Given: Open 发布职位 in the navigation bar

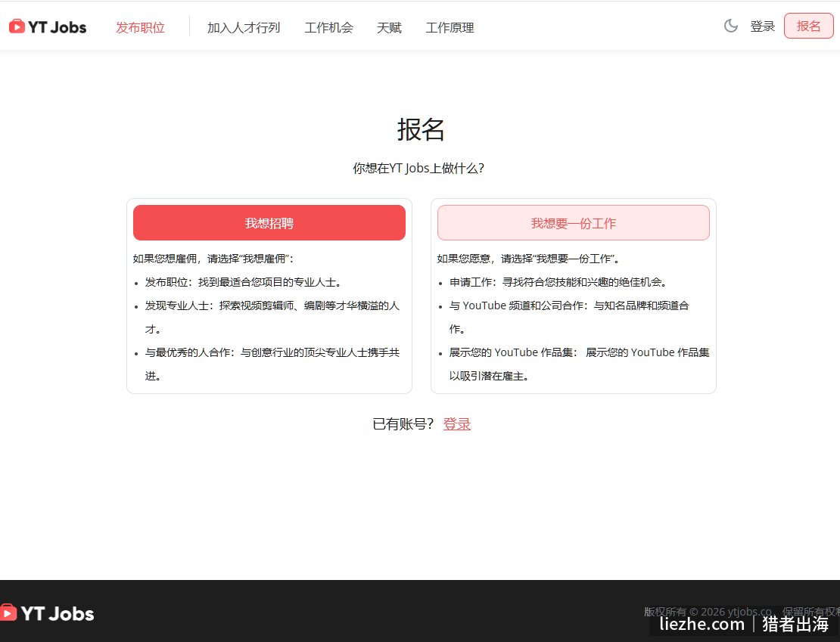Looking at the screenshot, I should pos(140,27).
